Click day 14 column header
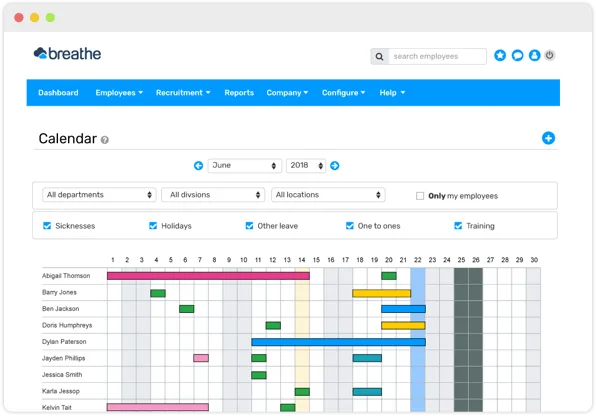Screen dimensions: 596x416 point(302,260)
